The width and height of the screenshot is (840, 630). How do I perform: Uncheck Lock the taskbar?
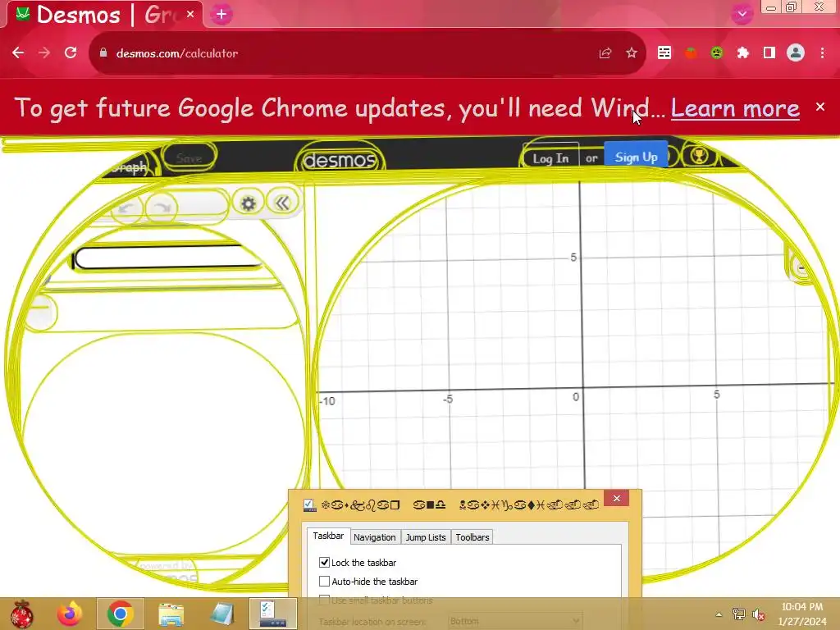(324, 563)
